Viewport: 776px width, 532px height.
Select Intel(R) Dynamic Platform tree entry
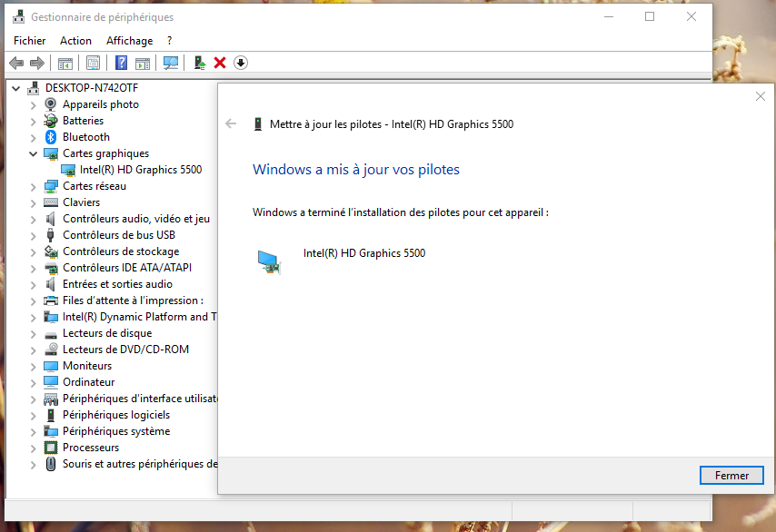pos(139,317)
